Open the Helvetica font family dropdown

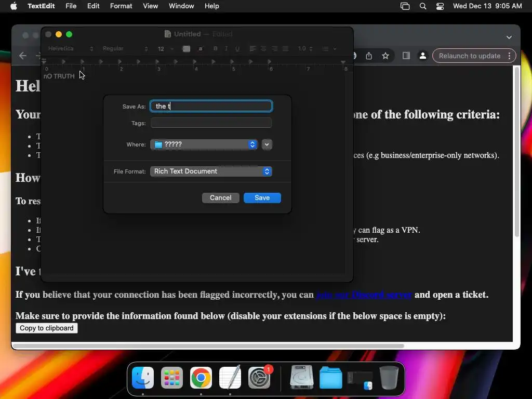[71, 48]
